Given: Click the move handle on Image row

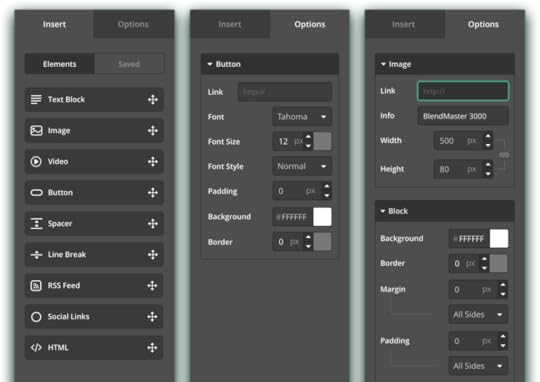Looking at the screenshot, I should pyautogui.click(x=153, y=131).
